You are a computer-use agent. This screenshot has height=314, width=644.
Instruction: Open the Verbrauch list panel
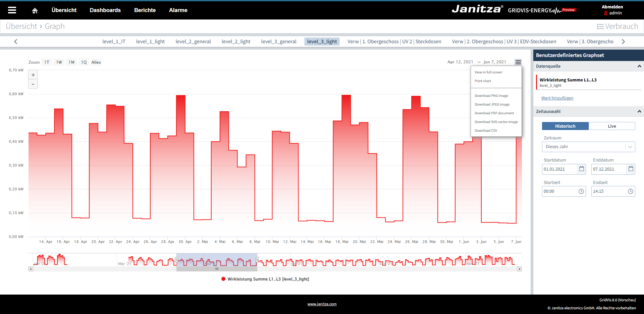[x=618, y=26]
